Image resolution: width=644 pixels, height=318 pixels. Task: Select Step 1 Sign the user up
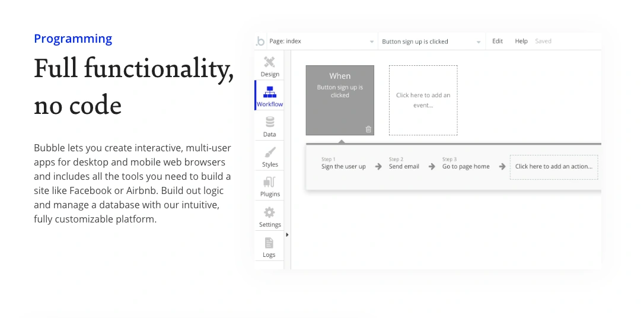point(343,164)
